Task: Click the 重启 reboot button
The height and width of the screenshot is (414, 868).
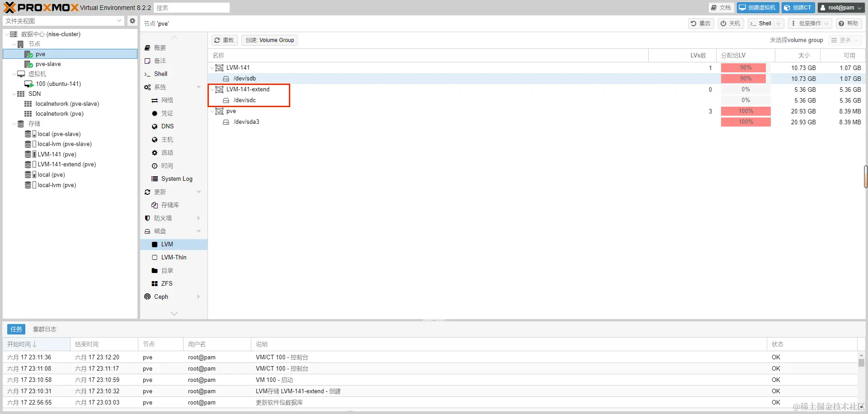Action: (701, 24)
